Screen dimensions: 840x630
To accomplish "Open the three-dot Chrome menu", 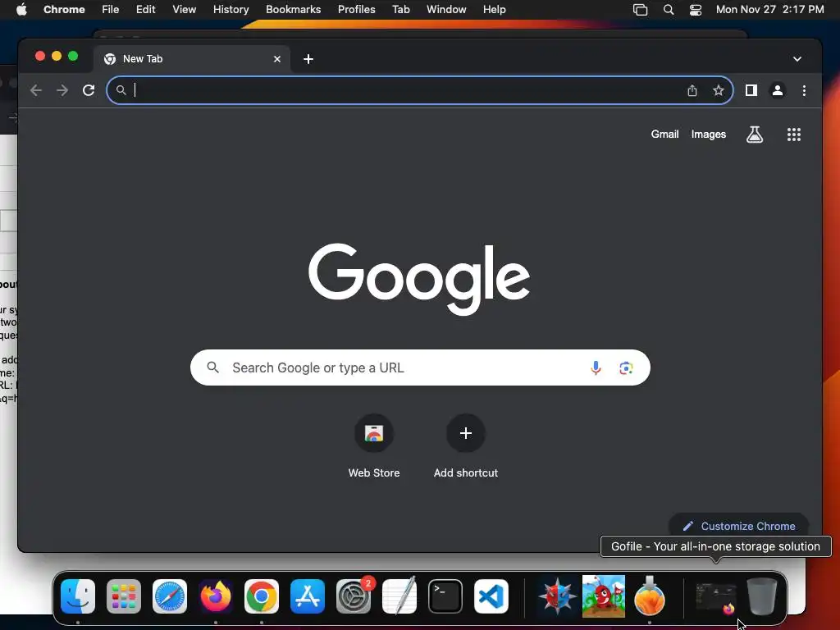I will click(804, 90).
